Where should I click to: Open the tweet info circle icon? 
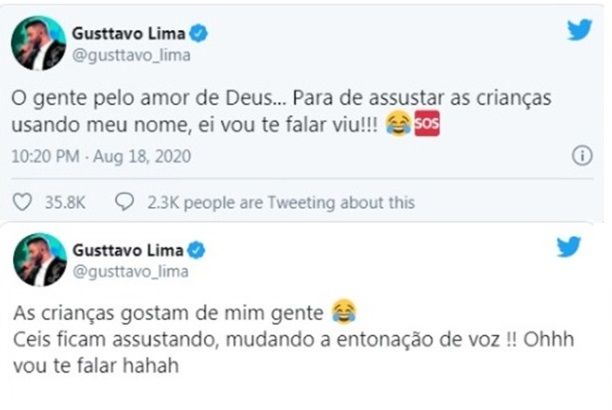point(581,157)
